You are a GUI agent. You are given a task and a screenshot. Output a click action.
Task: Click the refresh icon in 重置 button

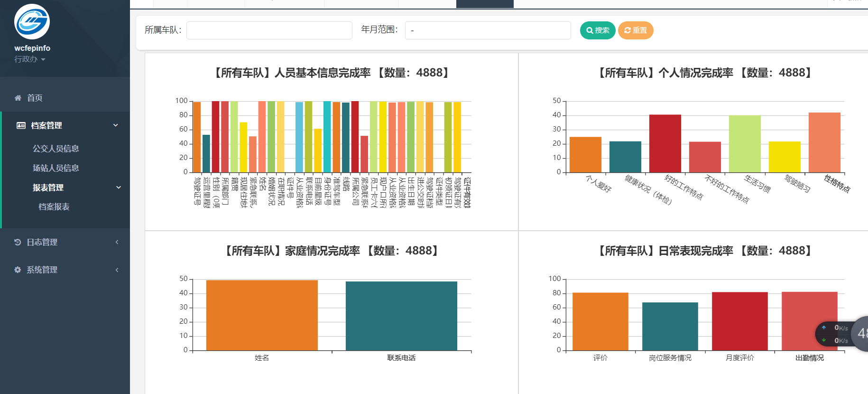628,30
